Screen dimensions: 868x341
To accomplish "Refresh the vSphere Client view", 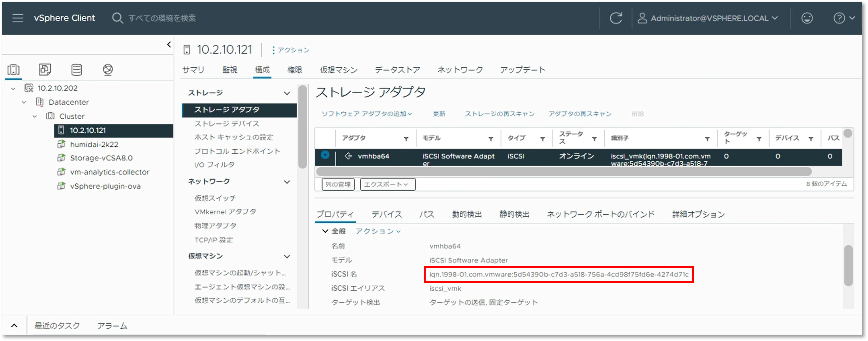I will point(616,18).
